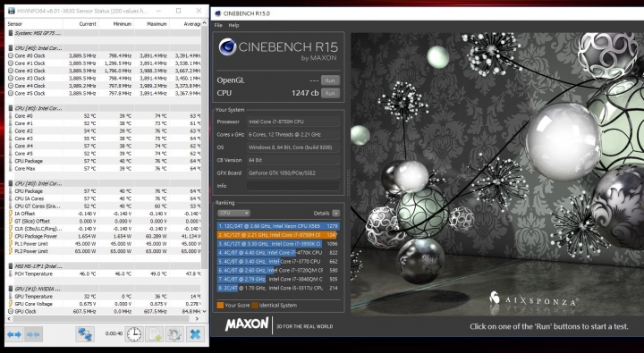Open HWiNFO sensor settings gear icon

(x=174, y=334)
